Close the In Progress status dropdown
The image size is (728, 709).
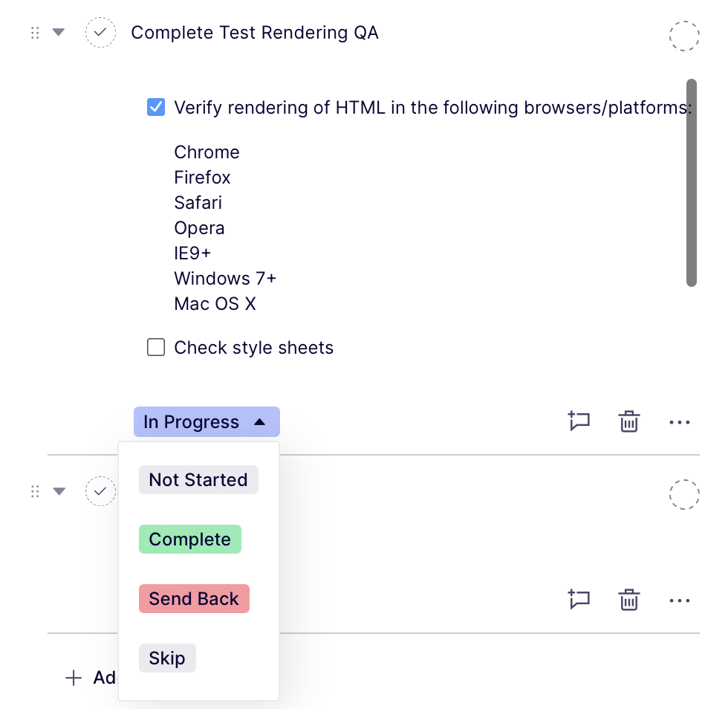tap(207, 422)
